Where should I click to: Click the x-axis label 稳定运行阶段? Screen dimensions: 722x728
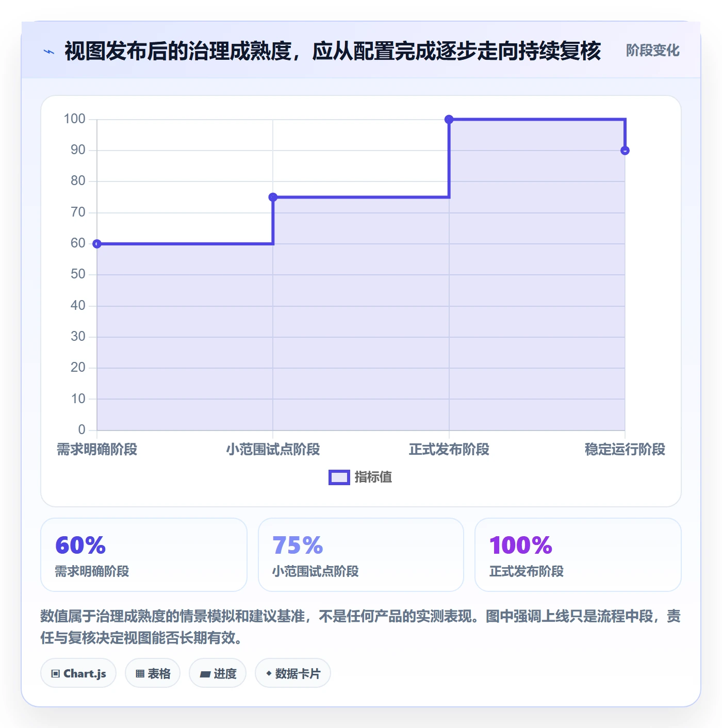(x=625, y=450)
